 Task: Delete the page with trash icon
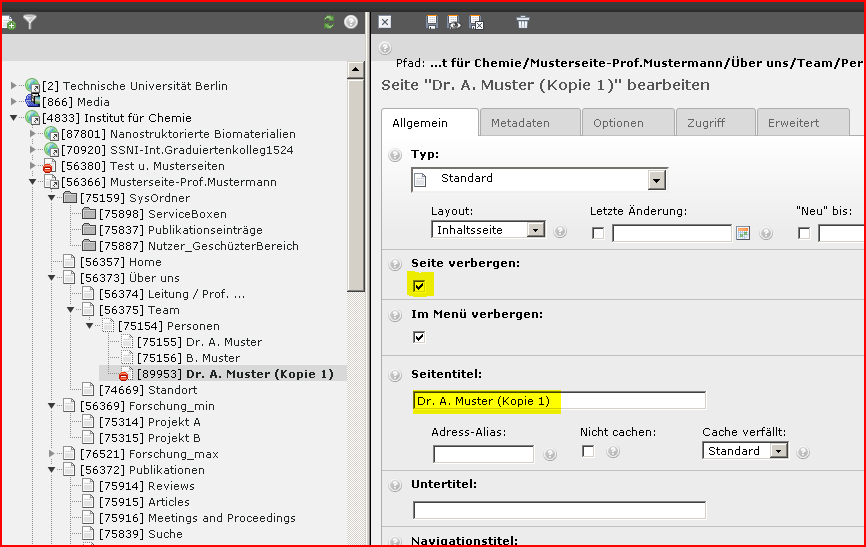523,22
